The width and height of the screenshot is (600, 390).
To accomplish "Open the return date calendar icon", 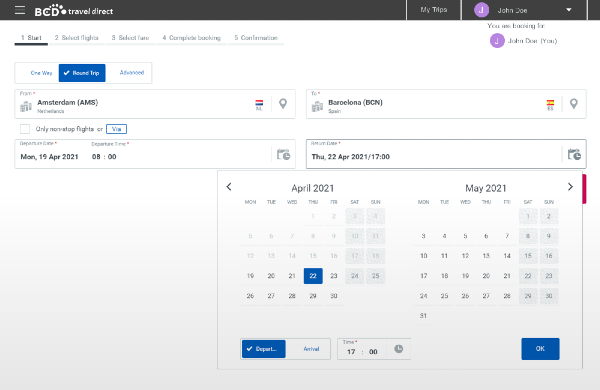I will pyautogui.click(x=574, y=154).
